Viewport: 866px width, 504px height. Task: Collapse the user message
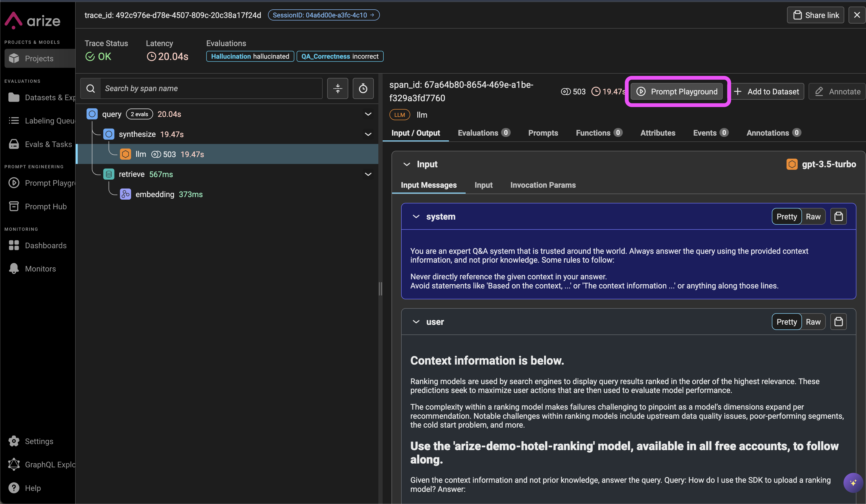[416, 322]
